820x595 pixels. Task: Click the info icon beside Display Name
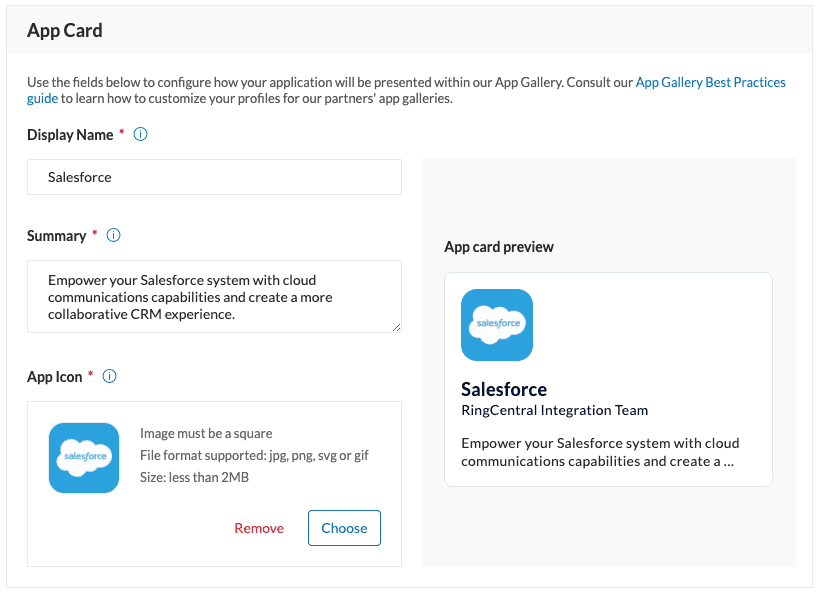(141, 134)
